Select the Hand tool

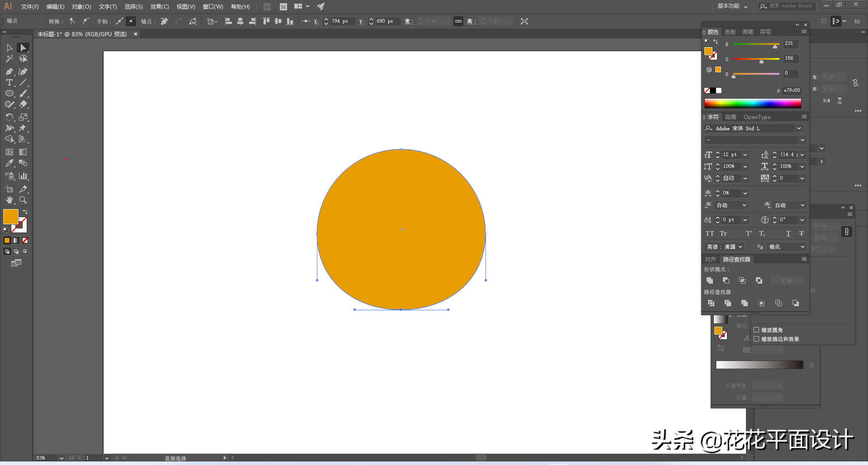click(x=9, y=200)
